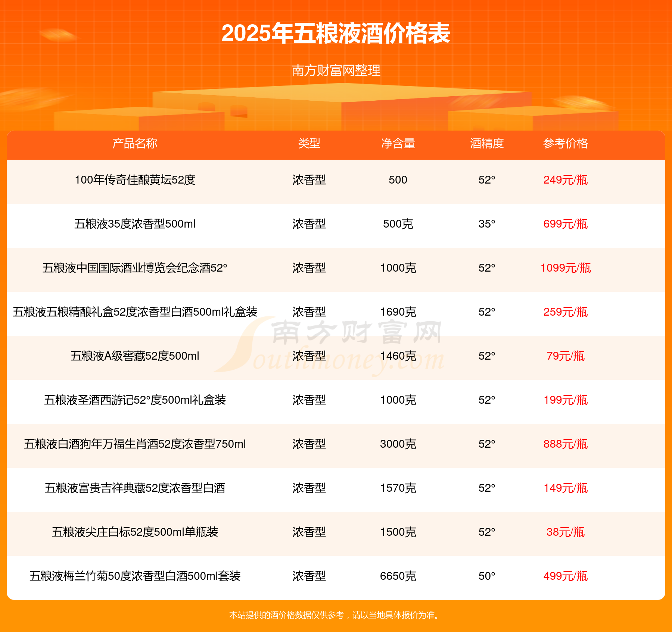Select 52° in the 富贵吉祥典藏 row
672x632 pixels.
(487, 488)
